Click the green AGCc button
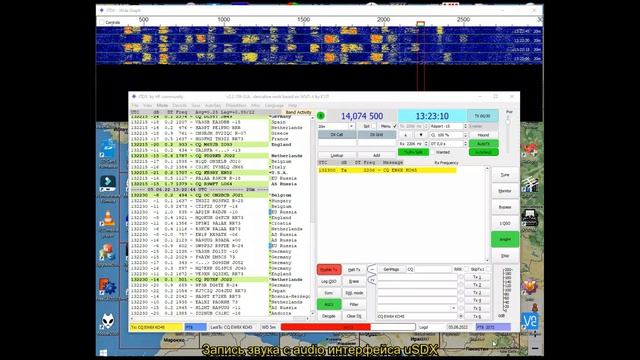The height and width of the screenshot is (360, 640). tap(329, 304)
